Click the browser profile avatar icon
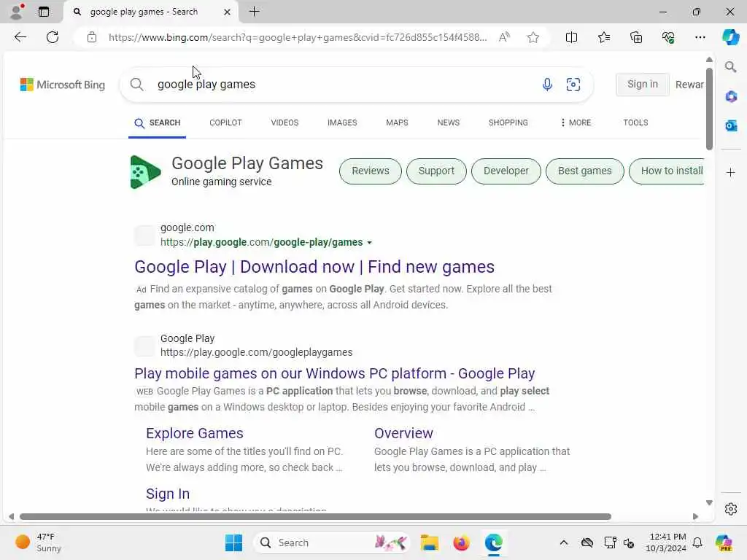 tap(17, 12)
